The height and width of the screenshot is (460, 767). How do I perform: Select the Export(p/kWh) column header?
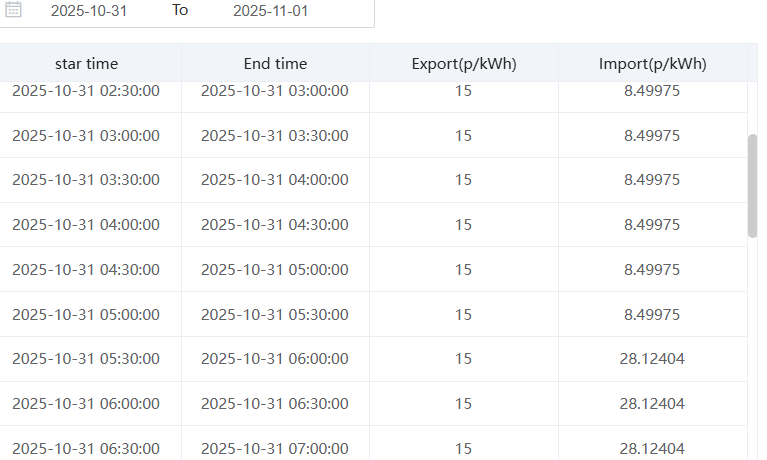coord(463,64)
